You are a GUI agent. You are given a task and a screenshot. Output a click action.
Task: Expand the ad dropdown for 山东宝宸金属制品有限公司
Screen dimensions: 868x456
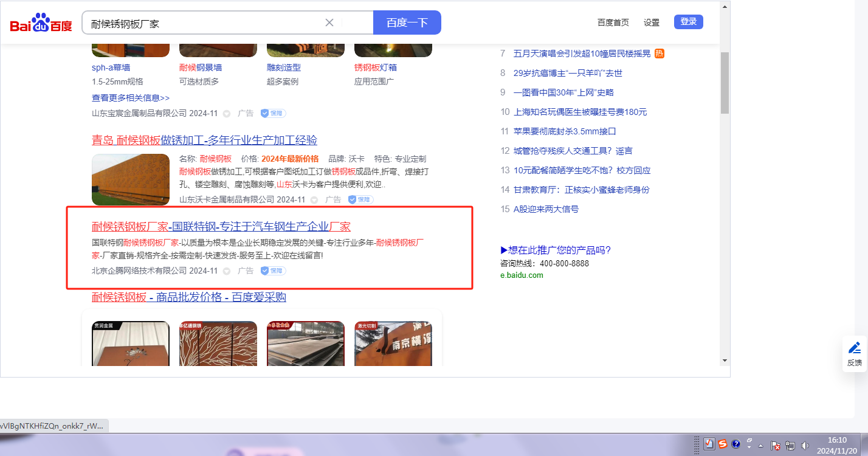pos(227,114)
